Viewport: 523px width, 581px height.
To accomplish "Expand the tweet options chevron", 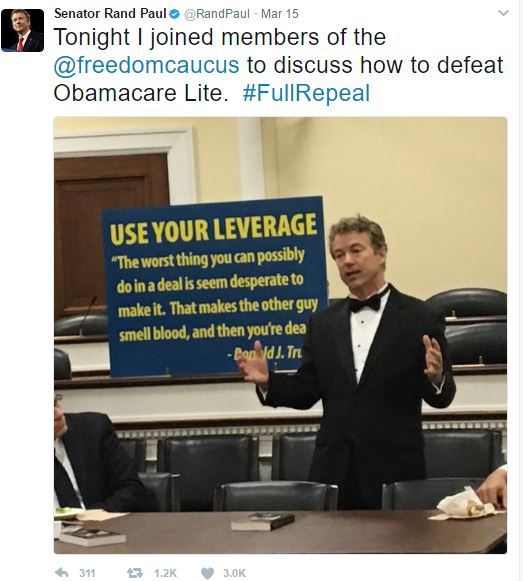I will click(x=503, y=13).
